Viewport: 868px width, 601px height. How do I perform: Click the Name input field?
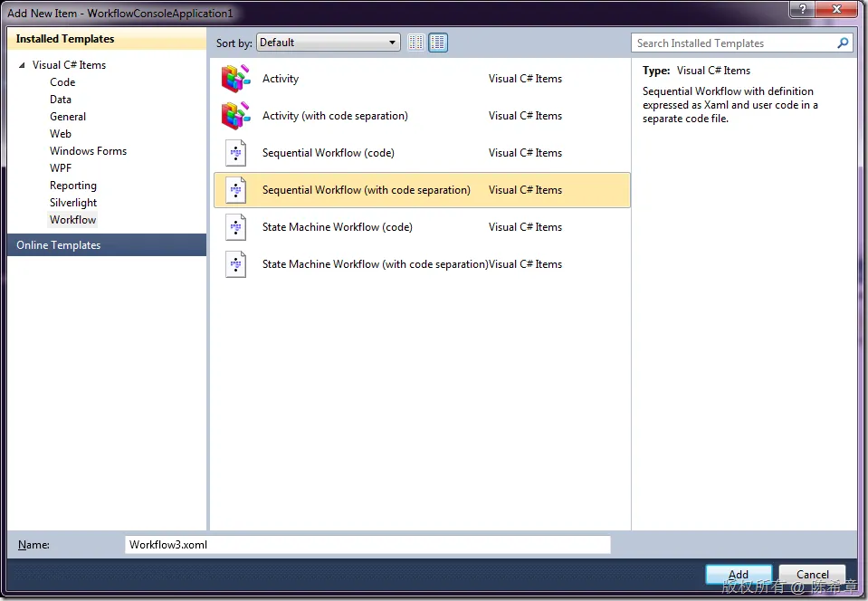click(x=367, y=545)
